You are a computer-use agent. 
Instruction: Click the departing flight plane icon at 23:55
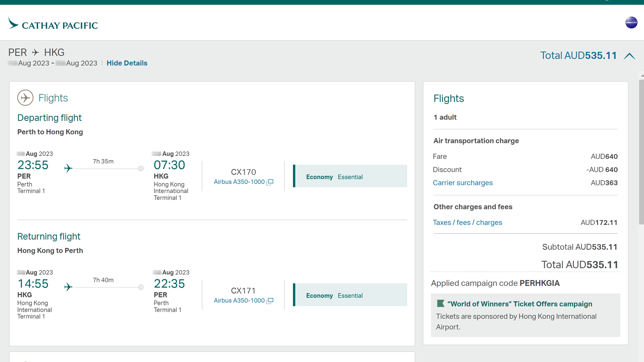pos(68,168)
